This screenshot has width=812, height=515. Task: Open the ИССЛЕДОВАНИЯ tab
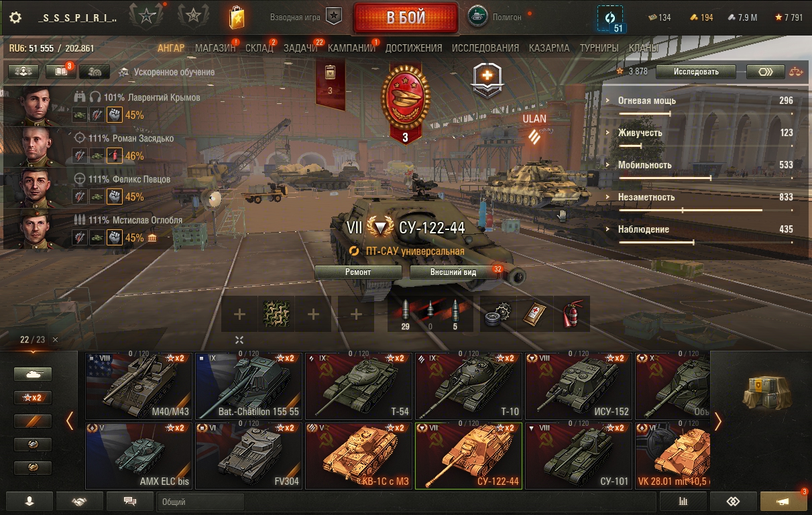point(485,48)
